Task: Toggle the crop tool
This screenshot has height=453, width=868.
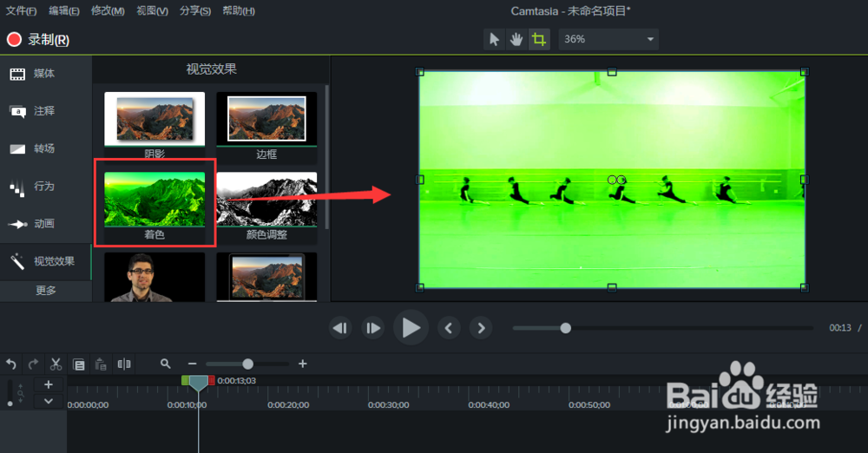Action: click(x=539, y=39)
